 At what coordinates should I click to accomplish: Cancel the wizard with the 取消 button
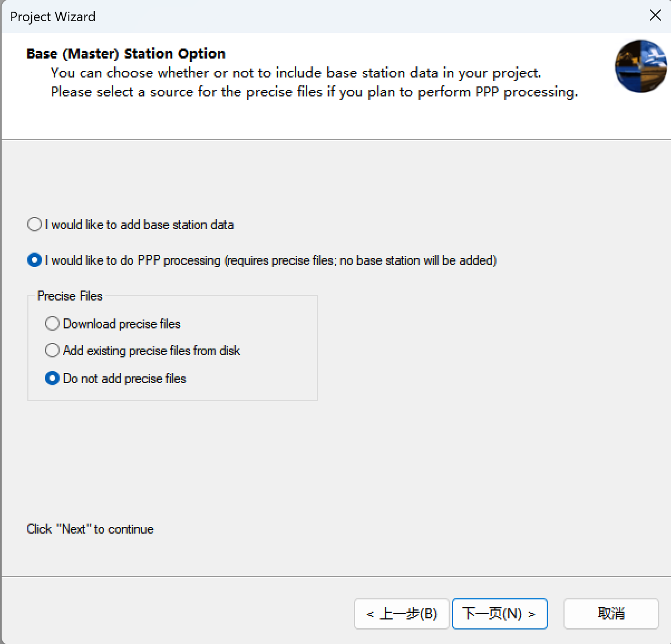pyautogui.click(x=611, y=614)
